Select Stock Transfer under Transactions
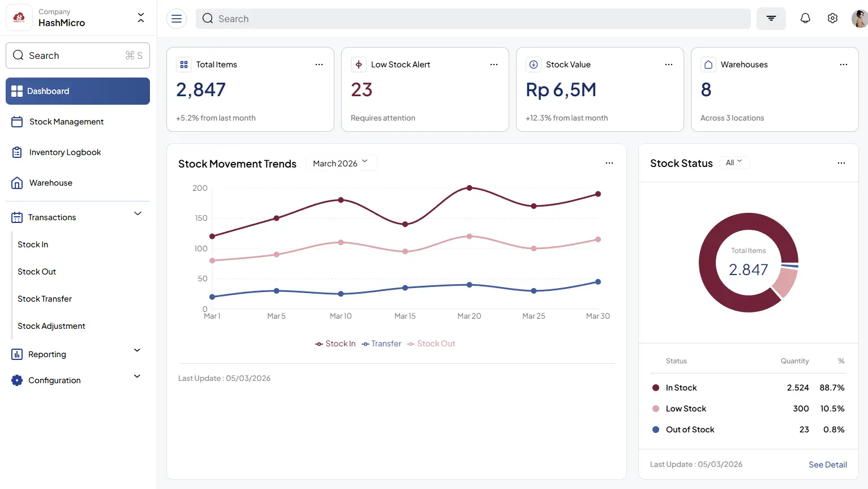This screenshot has width=868, height=489. [45, 299]
